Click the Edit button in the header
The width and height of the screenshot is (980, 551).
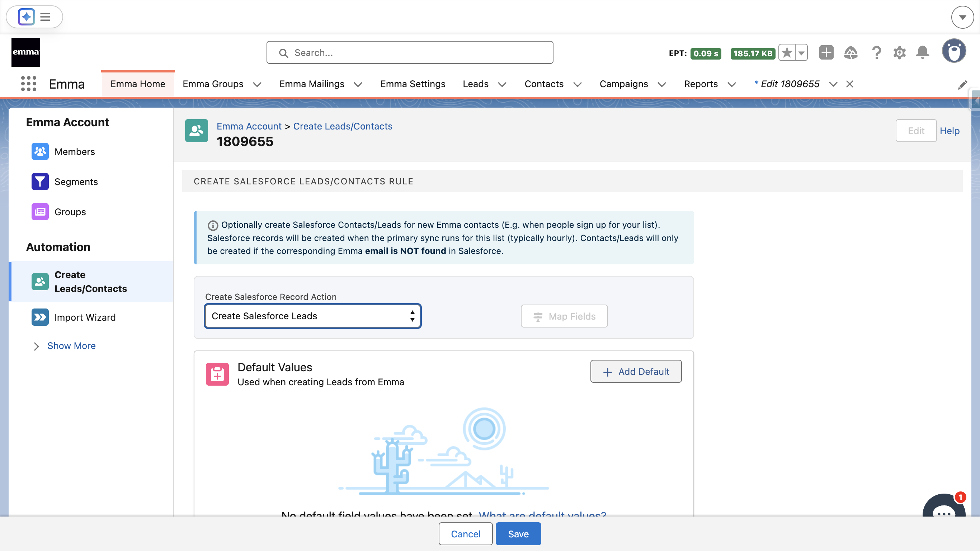coord(916,131)
